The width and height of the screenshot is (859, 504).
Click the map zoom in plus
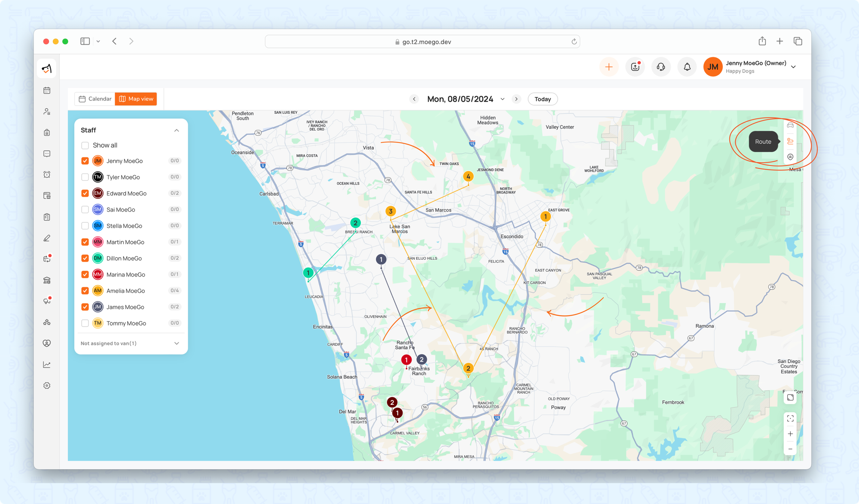click(x=790, y=434)
